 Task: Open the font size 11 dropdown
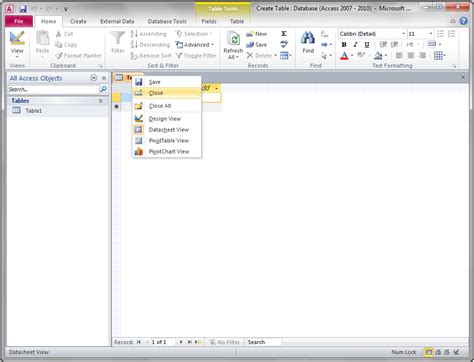431,34
